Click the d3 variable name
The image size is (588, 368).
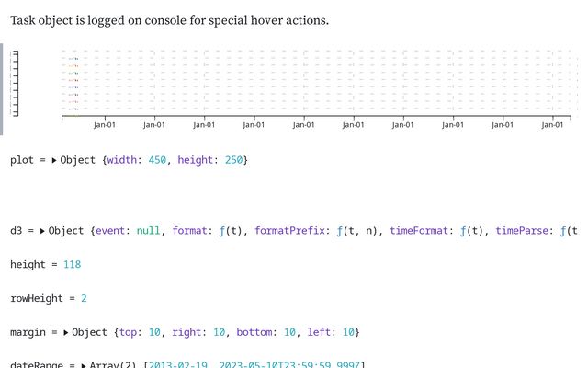tap(16, 231)
